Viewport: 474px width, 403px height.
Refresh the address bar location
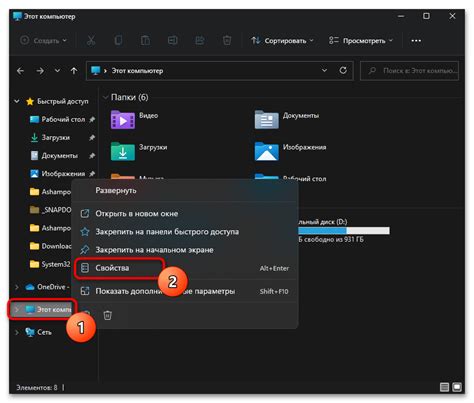(343, 70)
